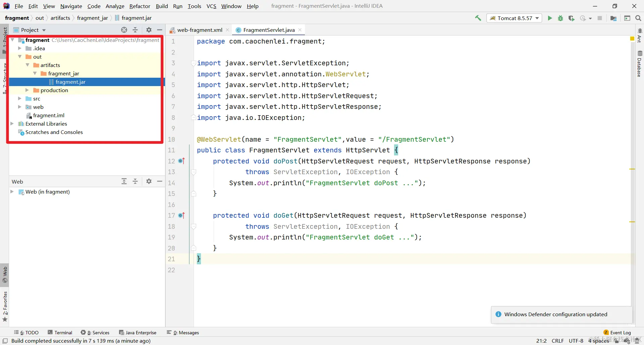The image size is (644, 345).
Task: Expand all nodes in Web panel
Action: [x=124, y=181]
